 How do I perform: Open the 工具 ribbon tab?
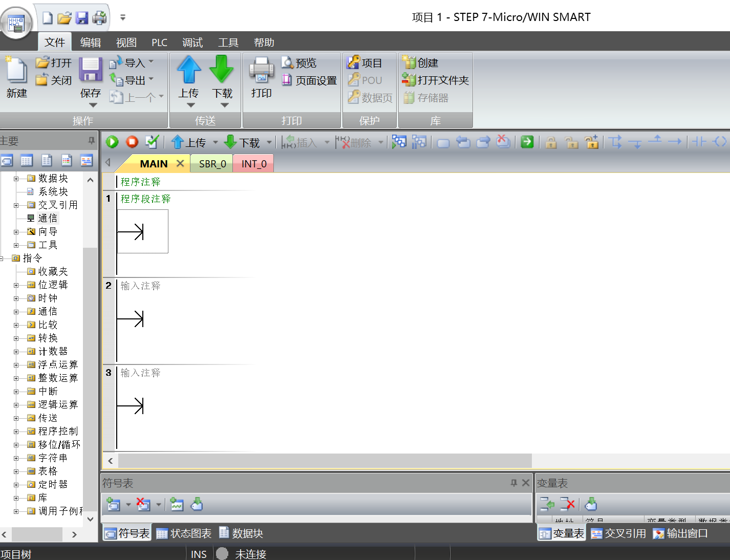point(228,42)
